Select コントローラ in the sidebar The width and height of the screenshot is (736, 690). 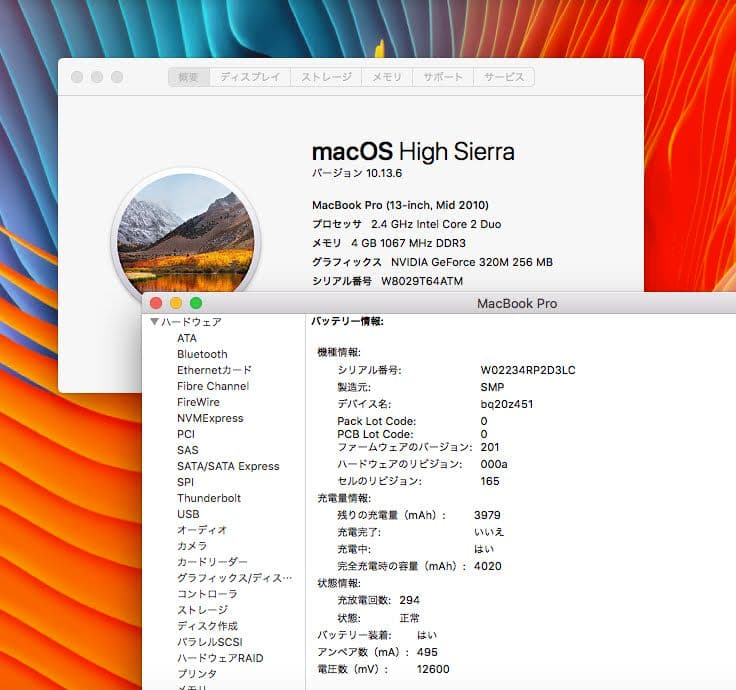tap(207, 594)
